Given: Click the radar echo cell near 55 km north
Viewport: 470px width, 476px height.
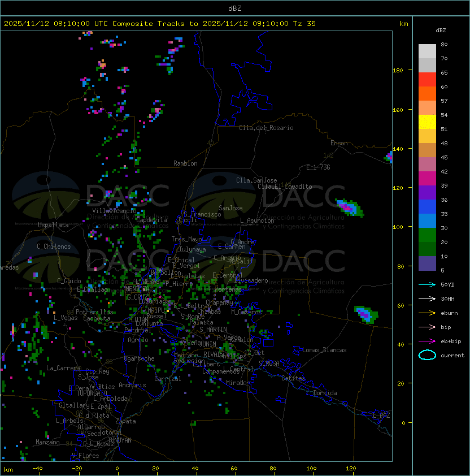Looking at the screenshot, I should [366, 315].
